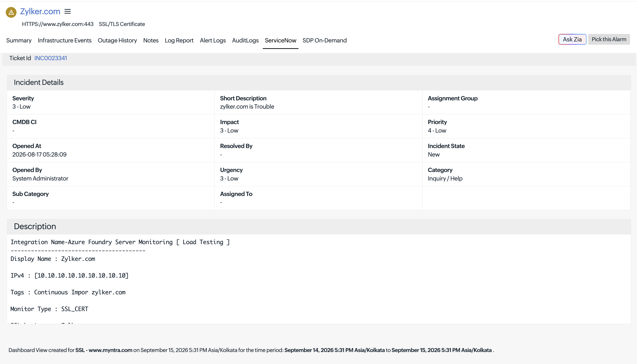Click the Assignment Group label
Image resolution: width=637 pixels, height=364 pixels.
tap(453, 98)
